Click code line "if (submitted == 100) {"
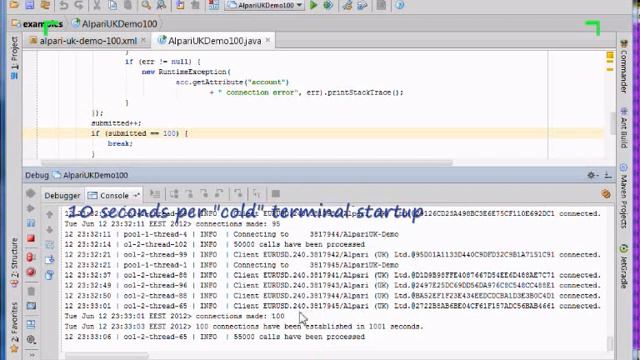The height and width of the screenshot is (360, 640). click(140, 133)
